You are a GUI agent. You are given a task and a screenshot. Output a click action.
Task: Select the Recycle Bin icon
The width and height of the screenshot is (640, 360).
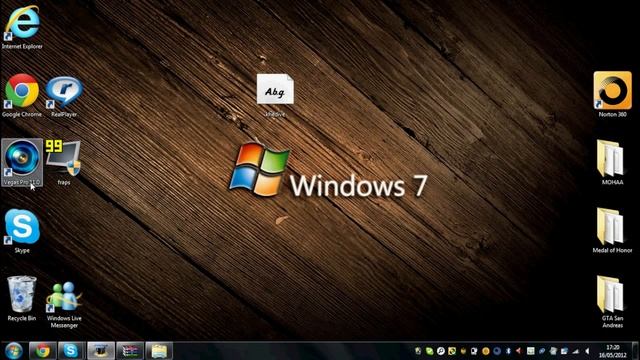[x=22, y=298]
